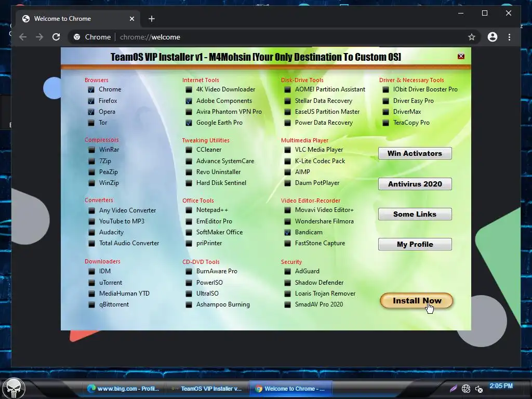The height and width of the screenshot is (399, 532).
Task: Check SmadAV Pro 2020
Action: click(x=287, y=304)
